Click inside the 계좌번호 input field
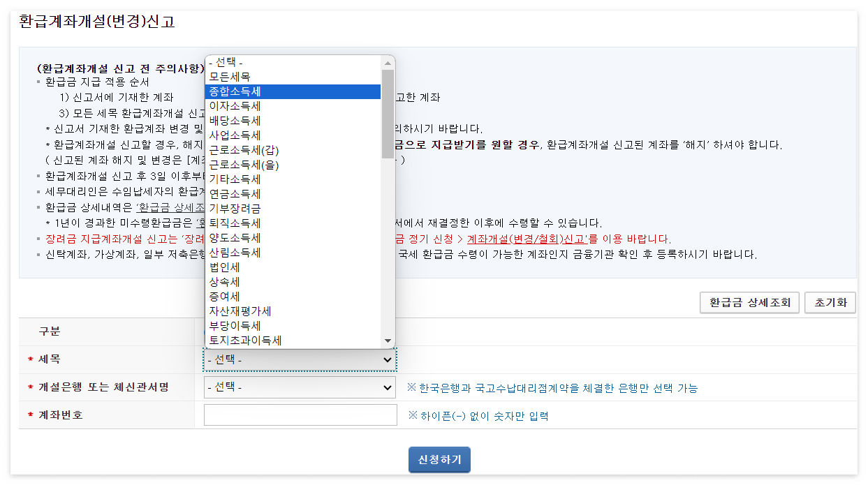This screenshot has height=485, width=868. (x=299, y=414)
